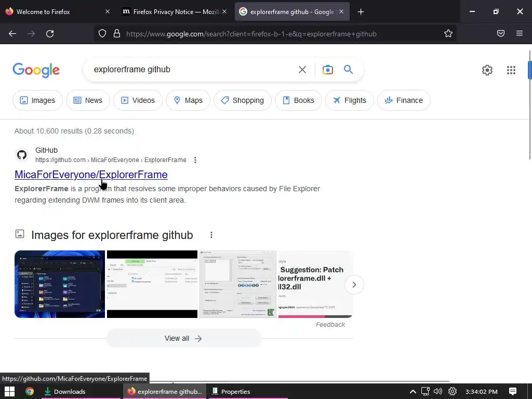Switch to the Firefox Privacy Notice tab
Viewport: 532px width, 399px height.
[175, 11]
